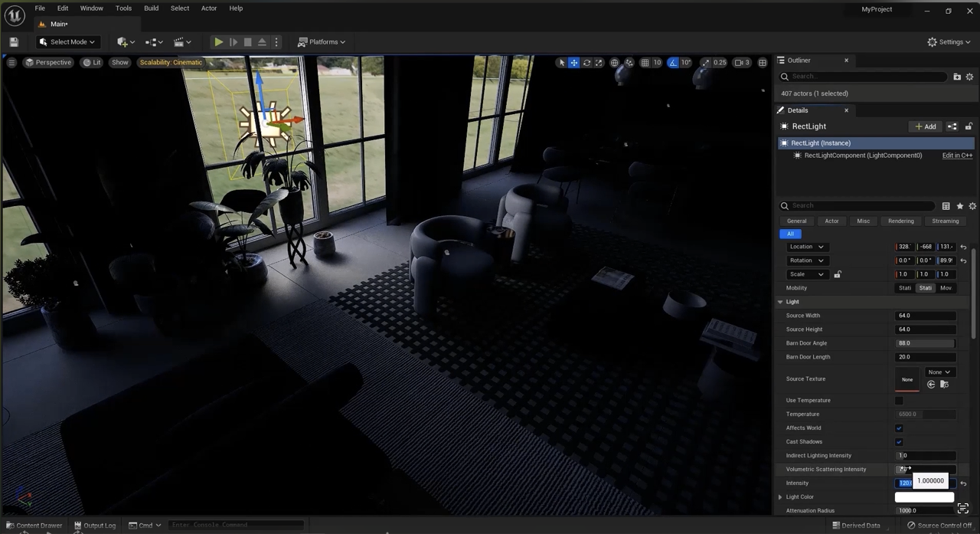Open the File menu
This screenshot has height=534, width=980.
40,8
